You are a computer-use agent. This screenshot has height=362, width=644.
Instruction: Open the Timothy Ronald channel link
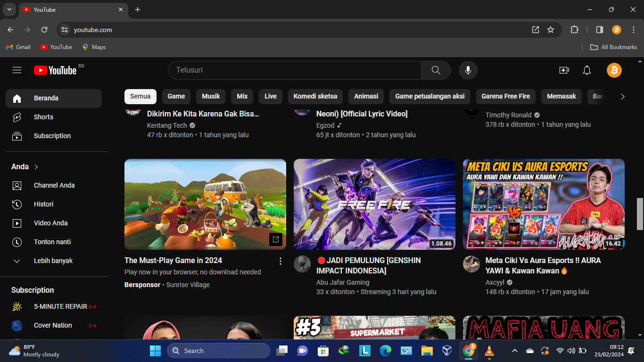click(509, 115)
